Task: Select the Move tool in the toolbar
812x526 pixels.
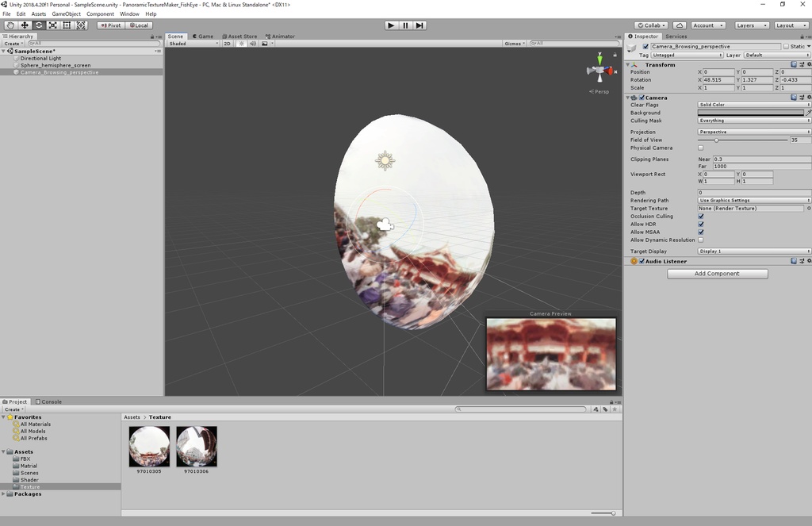Action: click(x=25, y=25)
